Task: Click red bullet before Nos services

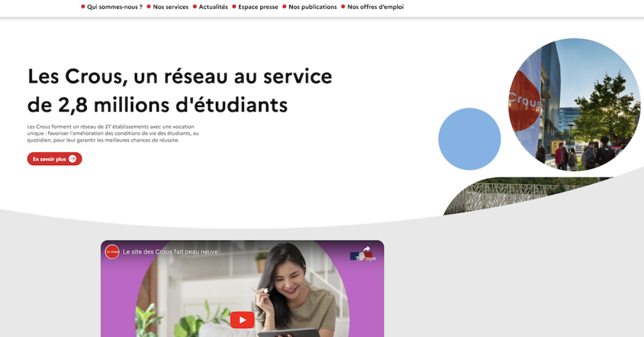Action: 149,7
